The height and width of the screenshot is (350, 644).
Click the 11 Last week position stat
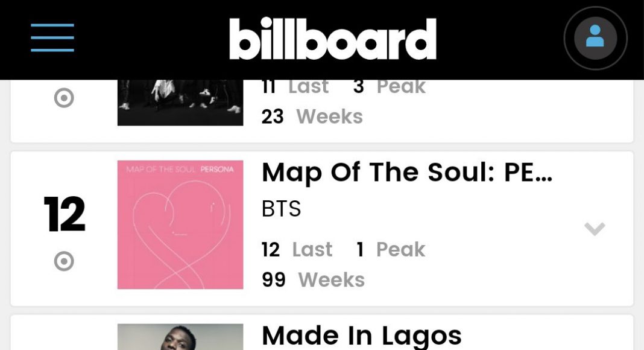coord(295,87)
